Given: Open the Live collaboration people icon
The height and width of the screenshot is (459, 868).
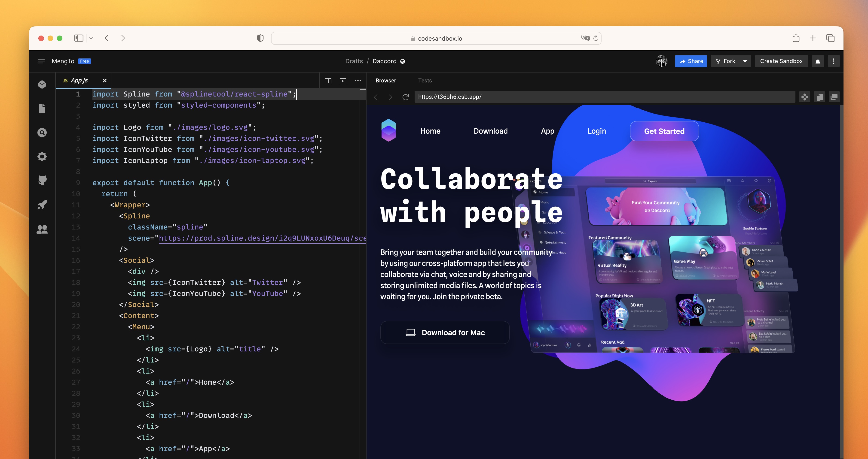Looking at the screenshot, I should coord(42,229).
